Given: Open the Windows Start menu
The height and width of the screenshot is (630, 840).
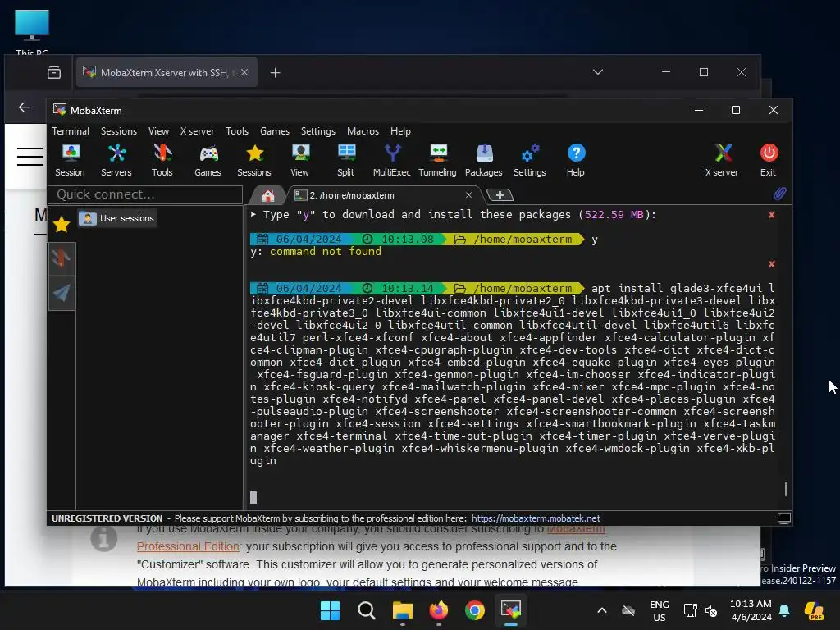Looking at the screenshot, I should click(330, 610).
